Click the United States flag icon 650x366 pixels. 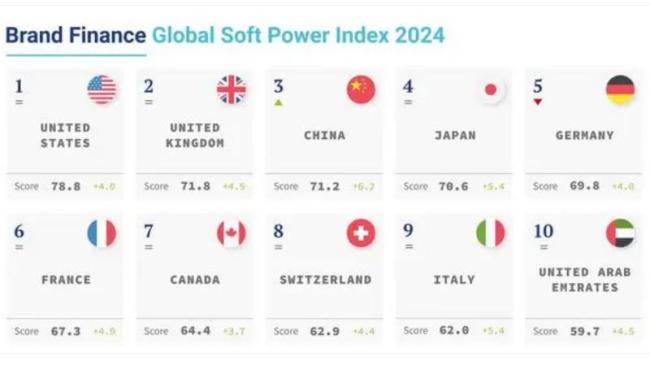coord(102,90)
